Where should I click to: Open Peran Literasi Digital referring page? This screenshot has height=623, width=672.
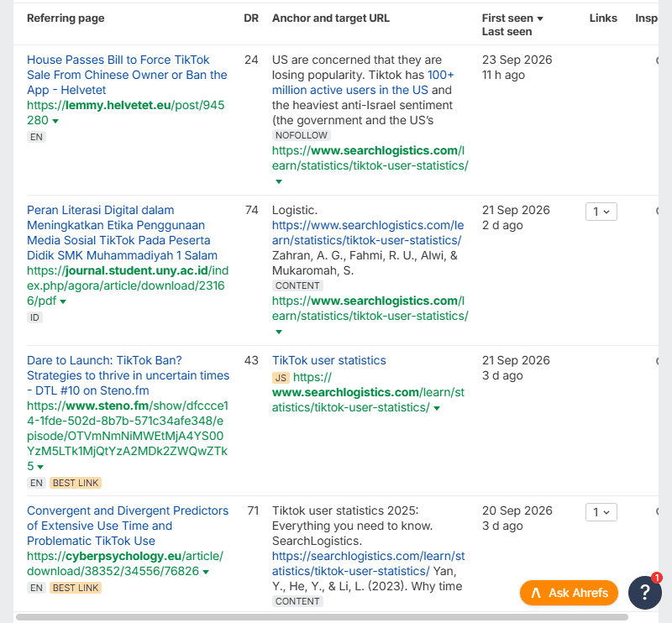coord(122,233)
